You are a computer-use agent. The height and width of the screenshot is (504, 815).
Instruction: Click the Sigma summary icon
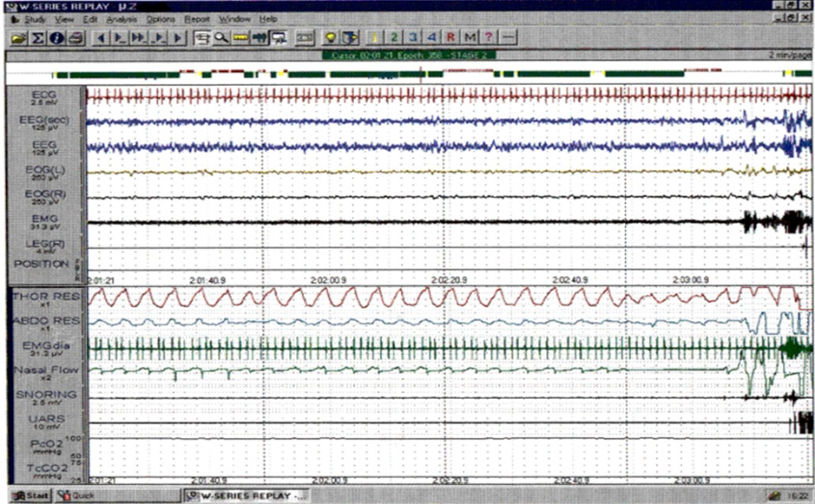pyautogui.click(x=38, y=38)
